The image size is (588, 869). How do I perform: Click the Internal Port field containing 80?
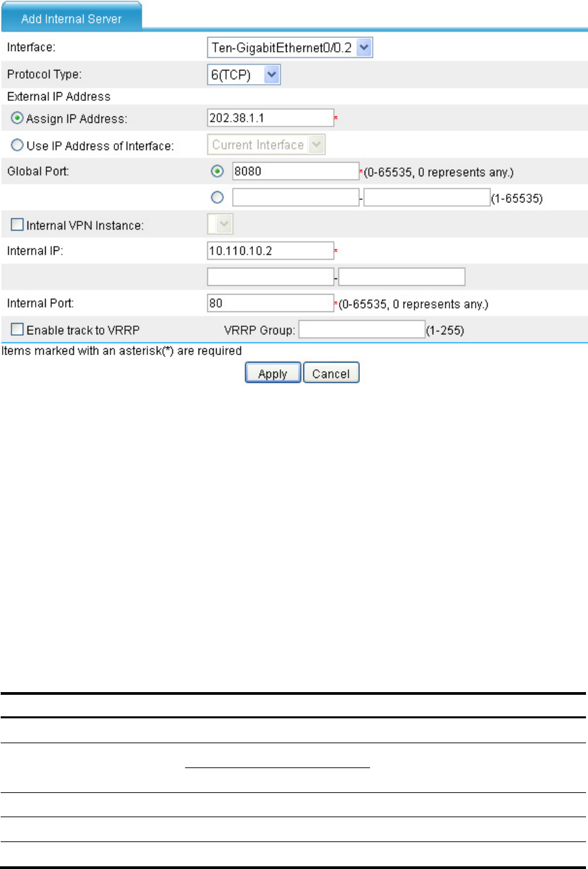point(271,304)
